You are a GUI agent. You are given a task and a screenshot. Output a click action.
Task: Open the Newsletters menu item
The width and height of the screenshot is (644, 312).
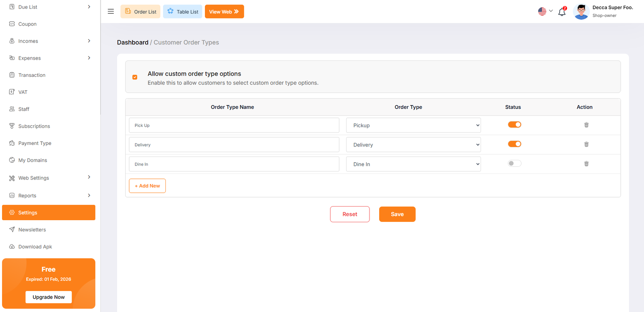pyautogui.click(x=32, y=230)
